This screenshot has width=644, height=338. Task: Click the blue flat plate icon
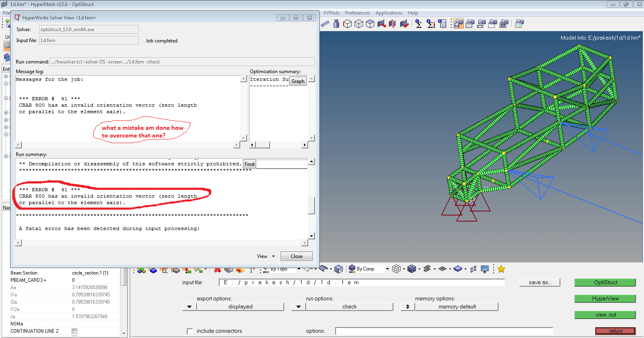(x=458, y=269)
